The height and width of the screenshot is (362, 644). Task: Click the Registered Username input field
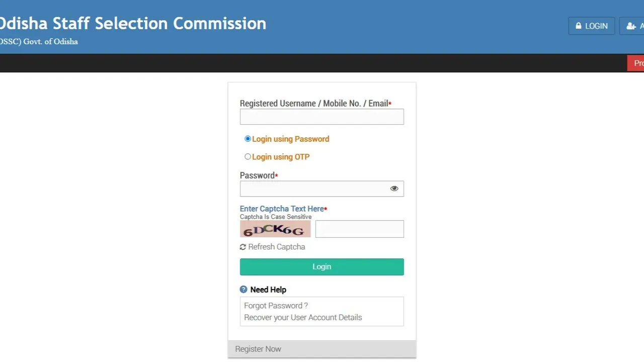(321, 117)
